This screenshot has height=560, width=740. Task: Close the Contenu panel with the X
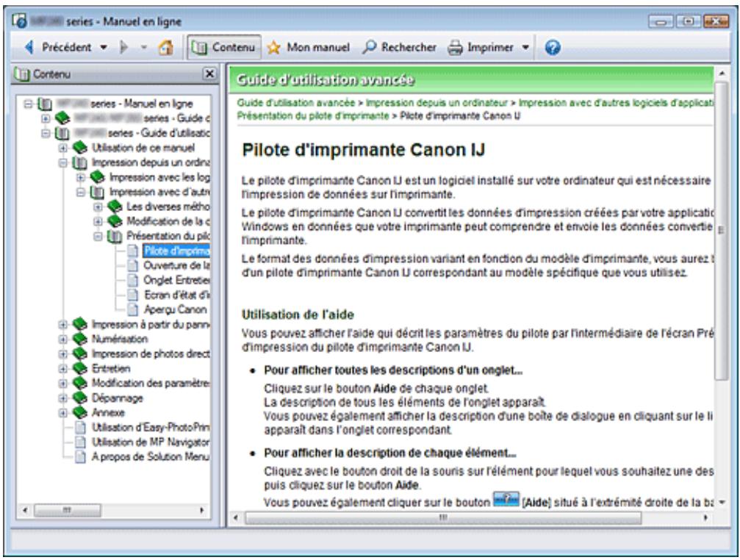(x=209, y=73)
